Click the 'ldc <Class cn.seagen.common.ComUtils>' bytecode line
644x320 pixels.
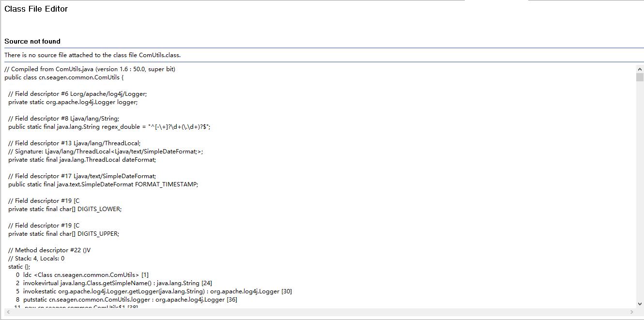tap(82, 275)
